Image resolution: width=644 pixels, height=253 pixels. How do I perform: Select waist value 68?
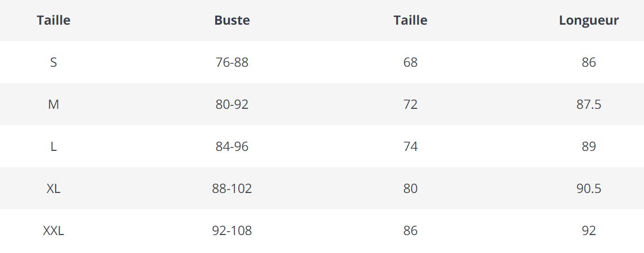410,62
